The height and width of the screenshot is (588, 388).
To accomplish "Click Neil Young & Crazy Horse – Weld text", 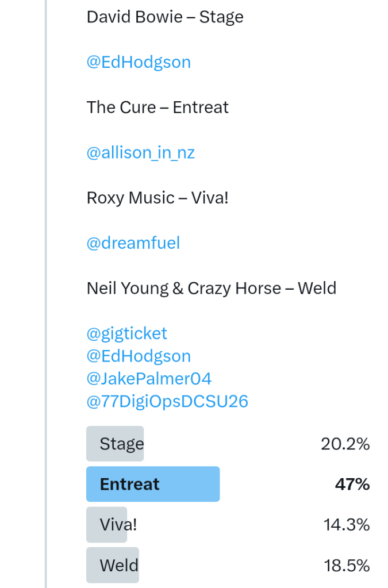I will coord(211,288).
